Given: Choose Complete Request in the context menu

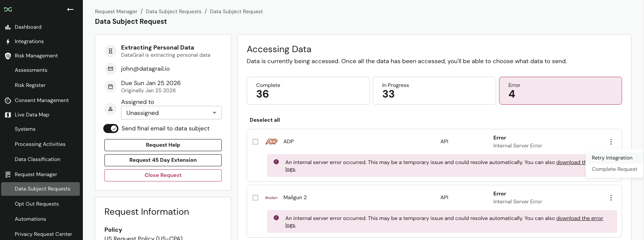Looking at the screenshot, I should 614,169.
